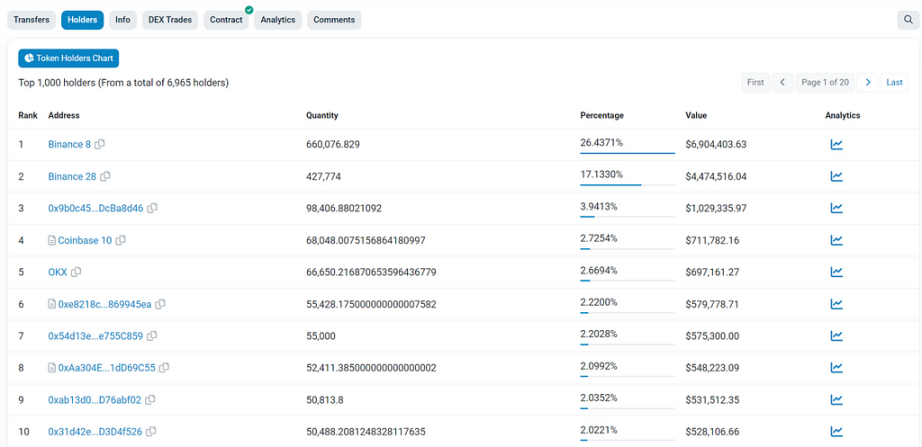The image size is (922, 447).
Task: Open analytics chart for rank 10 holder
Action: point(836,432)
